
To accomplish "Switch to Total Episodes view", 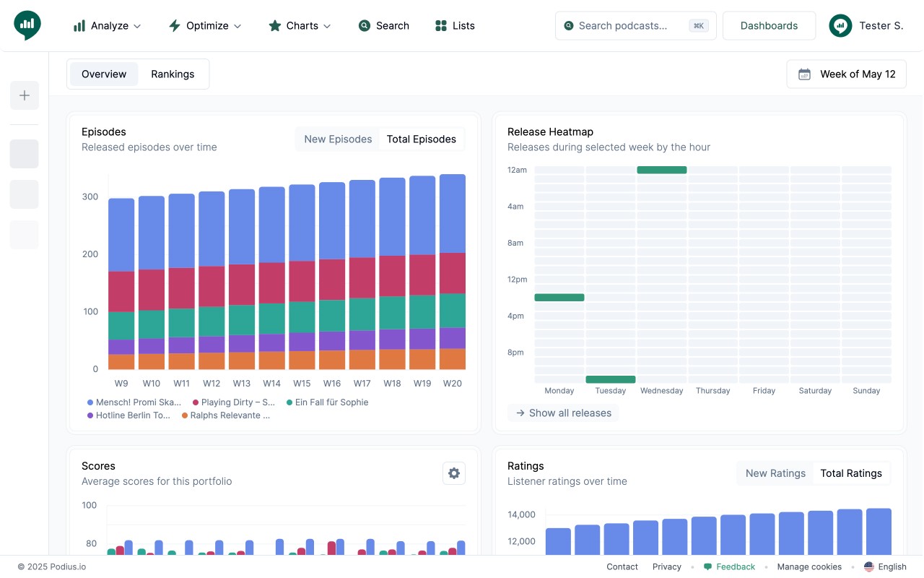I will [x=422, y=139].
